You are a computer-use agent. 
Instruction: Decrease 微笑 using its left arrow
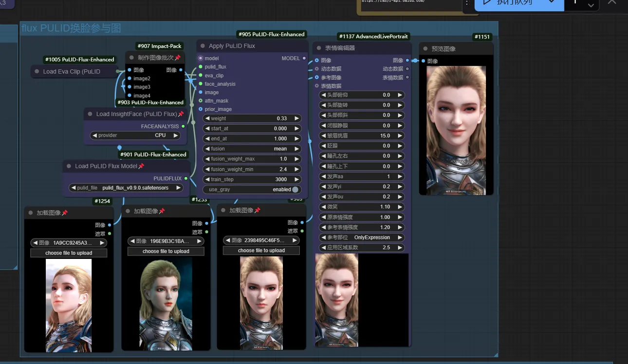[323, 207]
